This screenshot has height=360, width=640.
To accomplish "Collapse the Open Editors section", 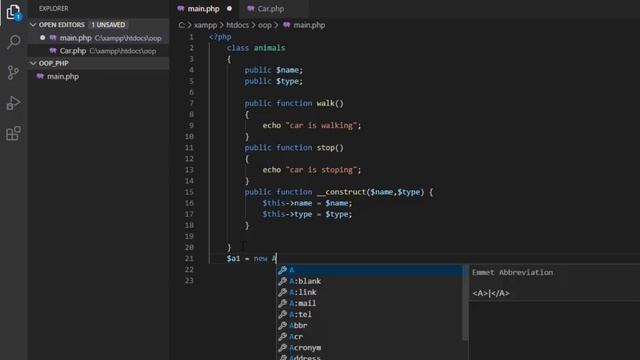I will [x=33, y=25].
